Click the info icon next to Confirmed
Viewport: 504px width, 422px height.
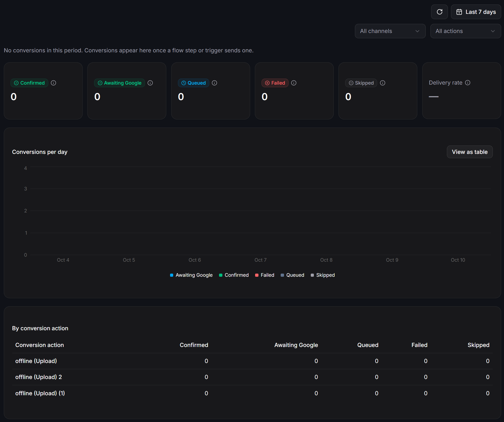coord(54,83)
